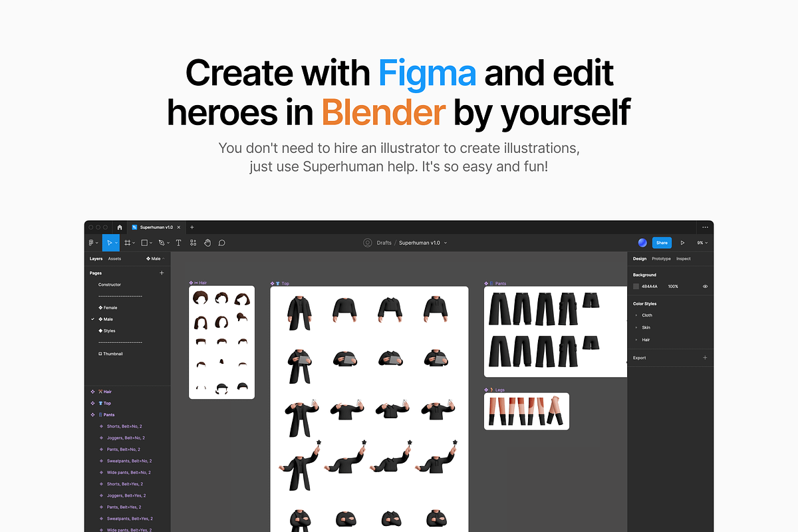Open the zoom level 9% dropdown
The width and height of the screenshot is (798, 532).
[702, 243]
